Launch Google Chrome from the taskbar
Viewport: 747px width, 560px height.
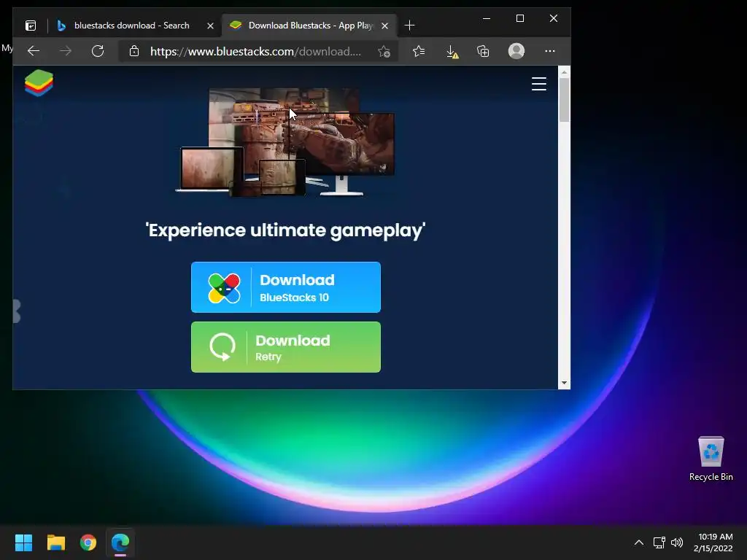(x=88, y=542)
